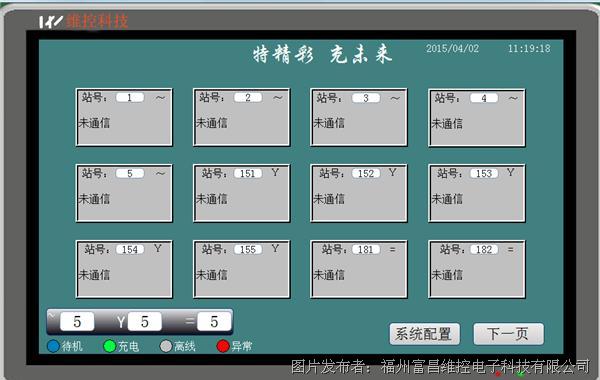The height and width of the screenshot is (380, 600).
Task: Edit the = count field showing 5
Action: coord(214,321)
